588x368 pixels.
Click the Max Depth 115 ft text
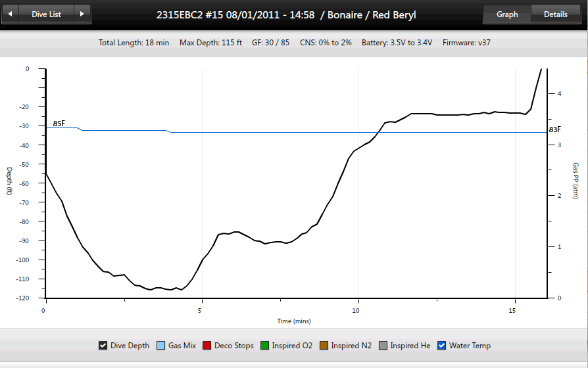(210, 43)
